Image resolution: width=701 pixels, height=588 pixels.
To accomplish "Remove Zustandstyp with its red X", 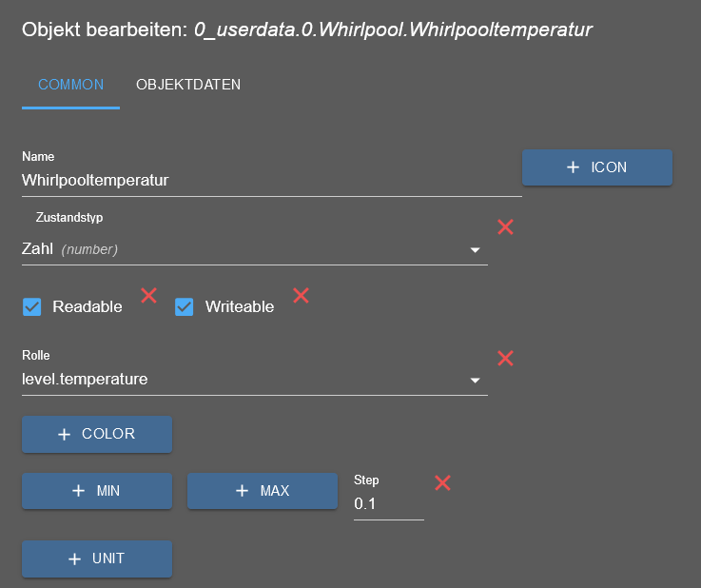I will pyautogui.click(x=506, y=227).
